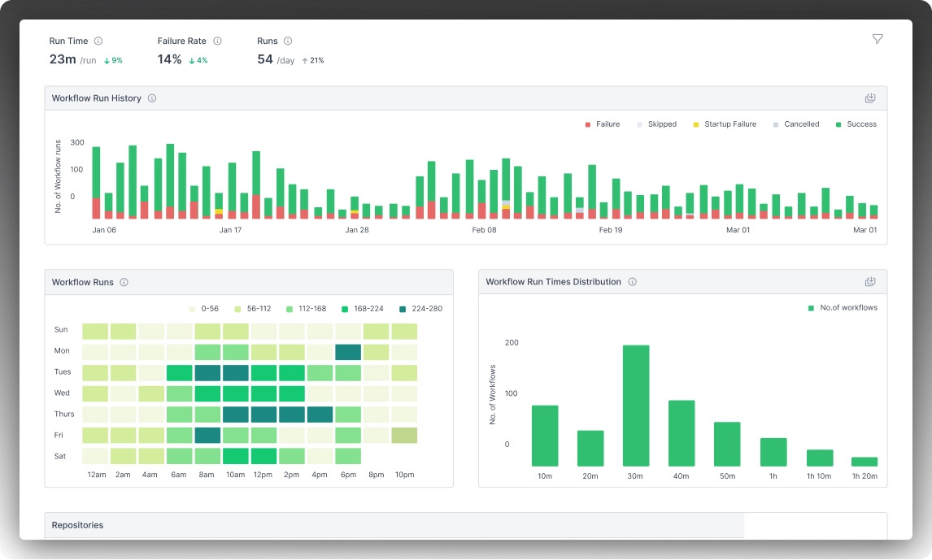Toggle the Skipped series in legend

pyautogui.click(x=656, y=124)
